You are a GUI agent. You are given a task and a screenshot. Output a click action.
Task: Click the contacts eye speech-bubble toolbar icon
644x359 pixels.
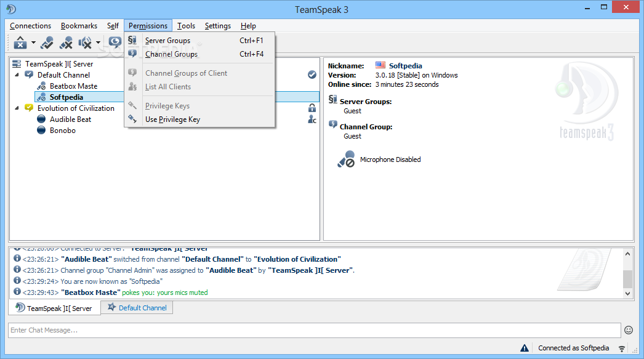[115, 42]
